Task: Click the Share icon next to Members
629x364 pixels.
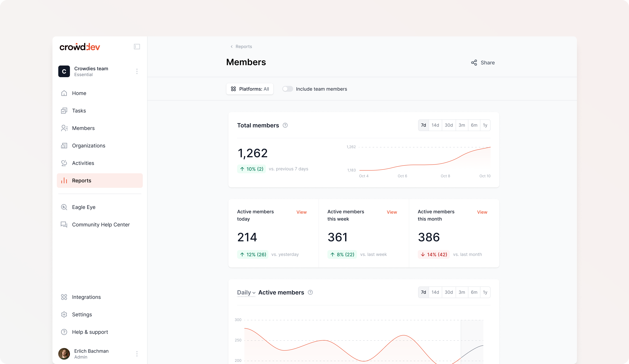Action: (x=474, y=63)
